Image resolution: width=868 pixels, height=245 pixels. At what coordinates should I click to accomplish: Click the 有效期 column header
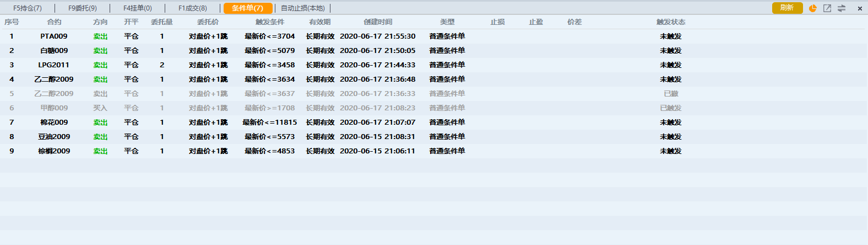tap(320, 22)
